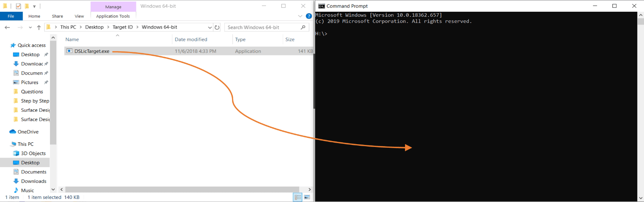Go up one folder level
This screenshot has height=202, width=644.
pos(39,27)
